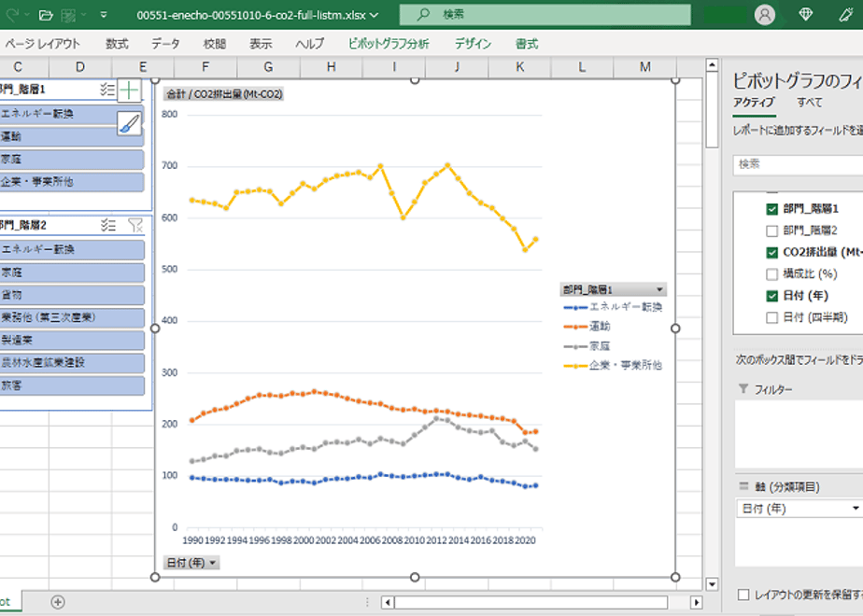Open the デザイン ribbon tab
Viewport: 863px width, 616px height.
(473, 44)
